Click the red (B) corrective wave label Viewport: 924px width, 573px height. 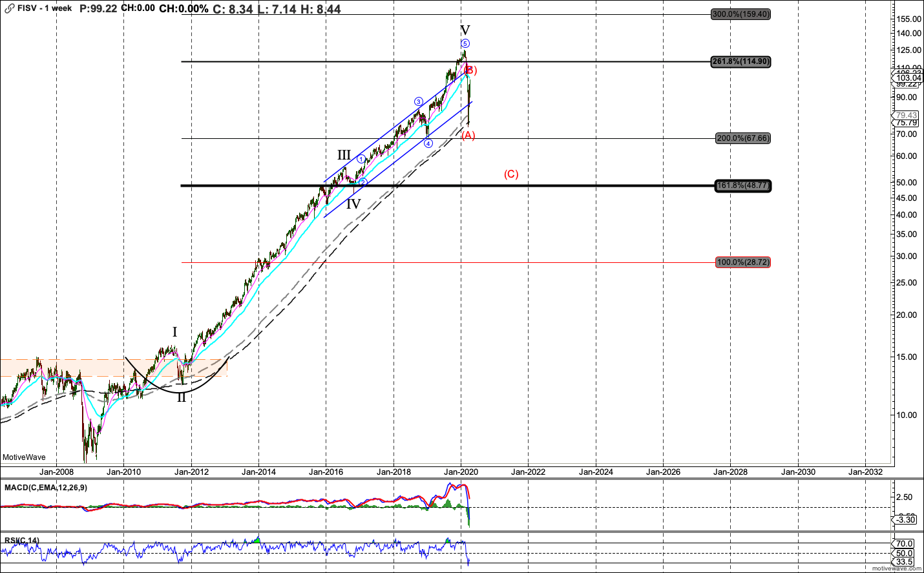pos(470,70)
